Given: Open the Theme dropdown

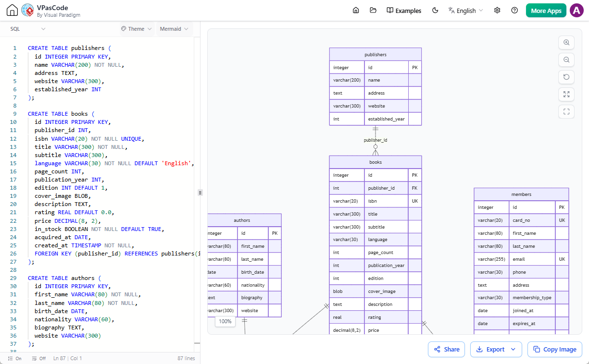Looking at the screenshot, I should (x=137, y=29).
